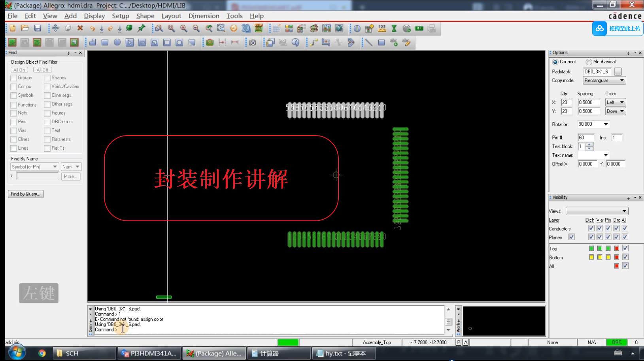Click the 123 measure ruler icon
Viewport: 644px width, 361px height.
click(x=382, y=28)
